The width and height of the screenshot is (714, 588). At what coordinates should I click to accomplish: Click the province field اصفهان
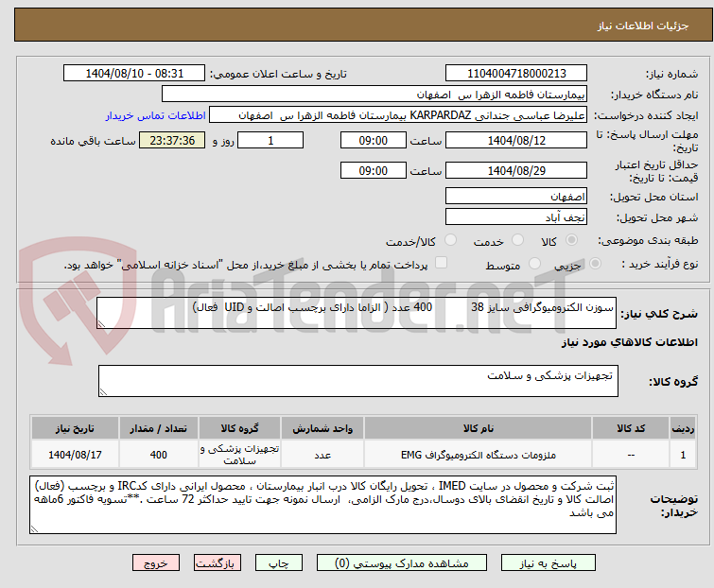point(516,196)
